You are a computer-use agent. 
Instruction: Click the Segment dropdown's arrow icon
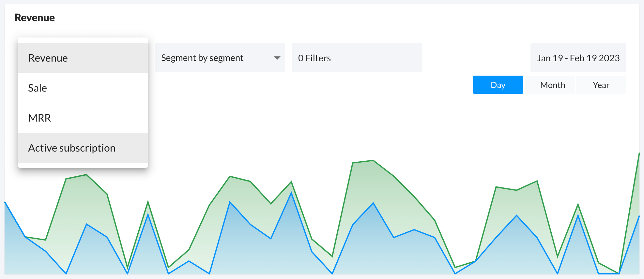click(277, 58)
